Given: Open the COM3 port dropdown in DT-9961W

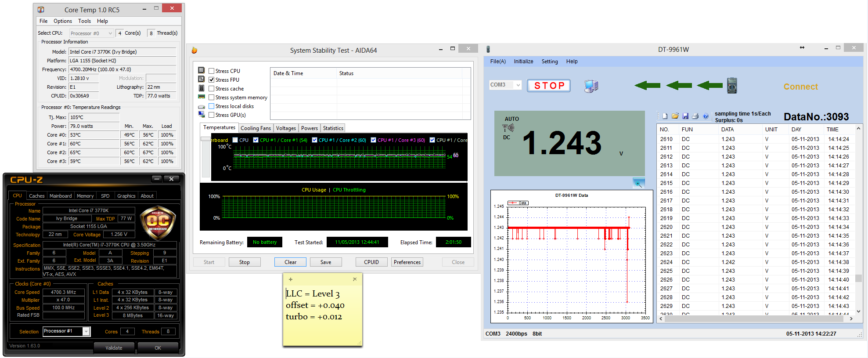Looking at the screenshot, I should (505, 85).
